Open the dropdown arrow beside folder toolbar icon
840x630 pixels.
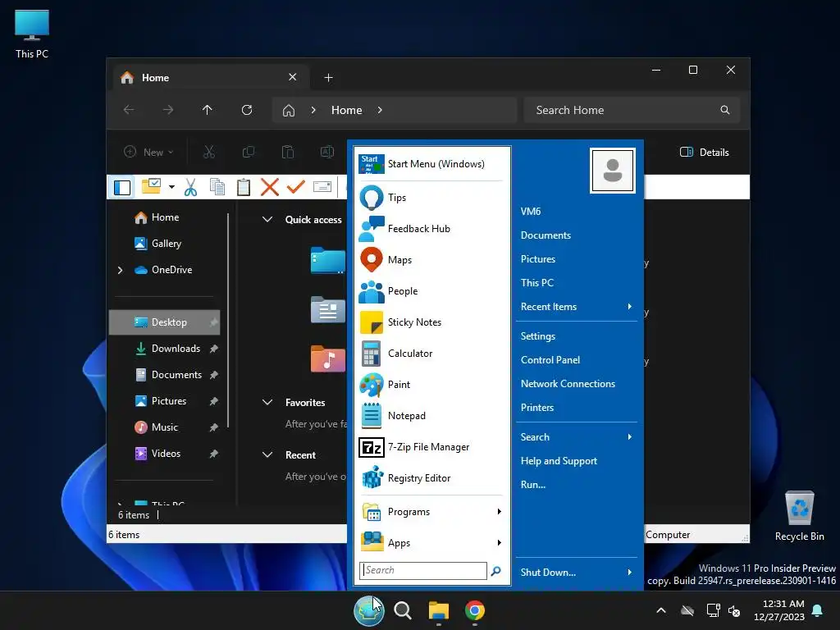171,187
